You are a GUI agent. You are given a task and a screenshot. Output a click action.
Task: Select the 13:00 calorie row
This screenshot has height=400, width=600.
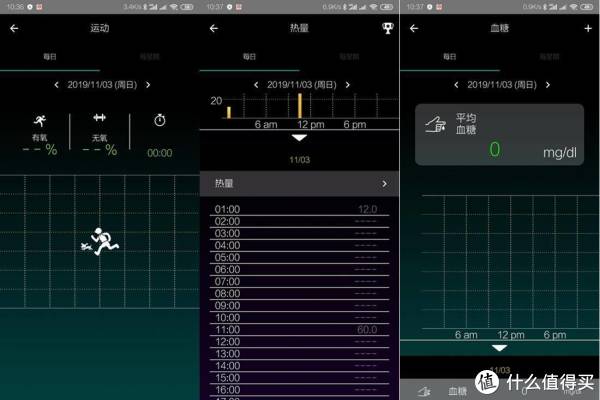pyautogui.click(x=299, y=354)
